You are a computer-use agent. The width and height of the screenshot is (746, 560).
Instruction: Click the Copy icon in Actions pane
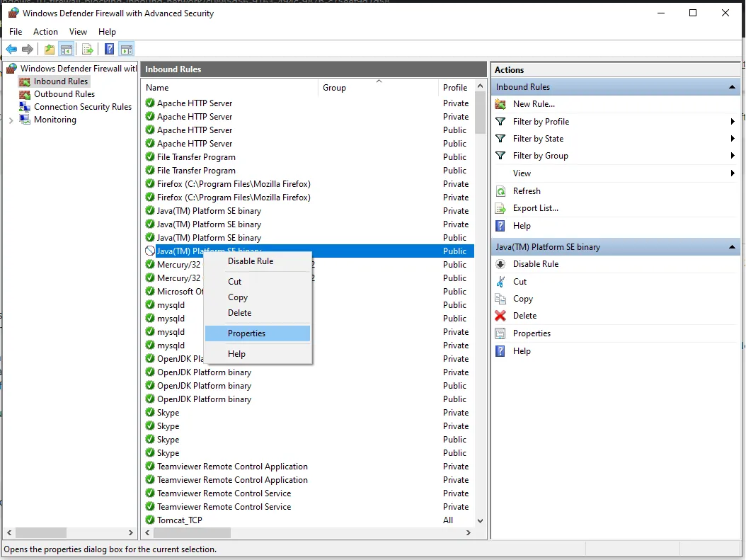click(x=500, y=299)
